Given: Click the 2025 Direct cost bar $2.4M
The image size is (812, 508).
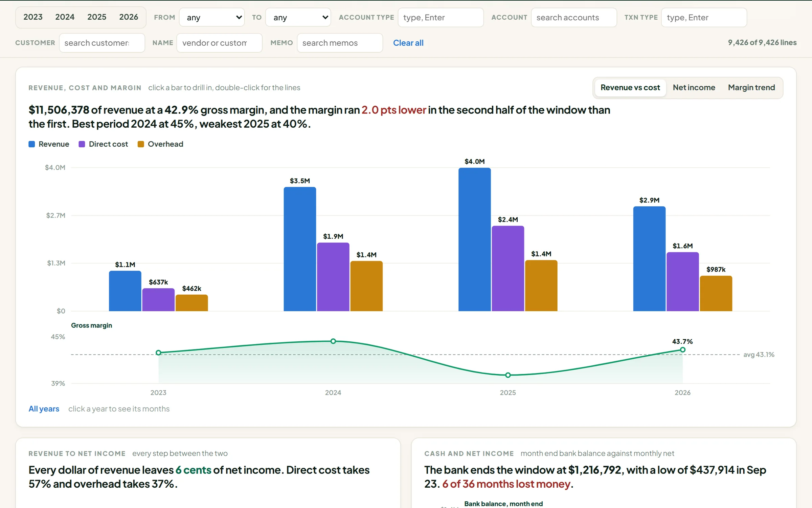Looking at the screenshot, I should click(x=508, y=268).
